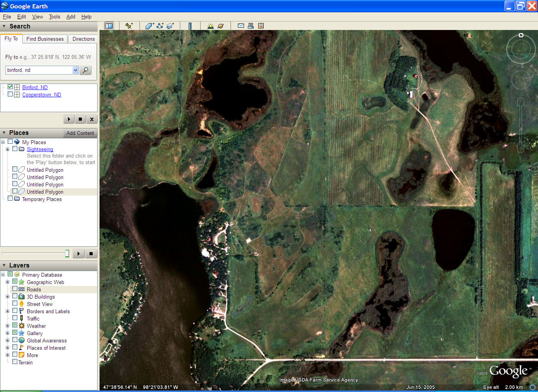This screenshot has height=392, width=538.
Task: Click the 3D Buildings layer icon
Action: (x=22, y=296)
